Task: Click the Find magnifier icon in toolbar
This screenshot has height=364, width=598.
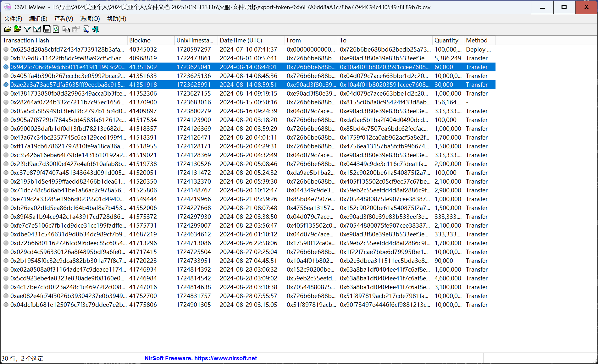Action: click(x=86, y=29)
